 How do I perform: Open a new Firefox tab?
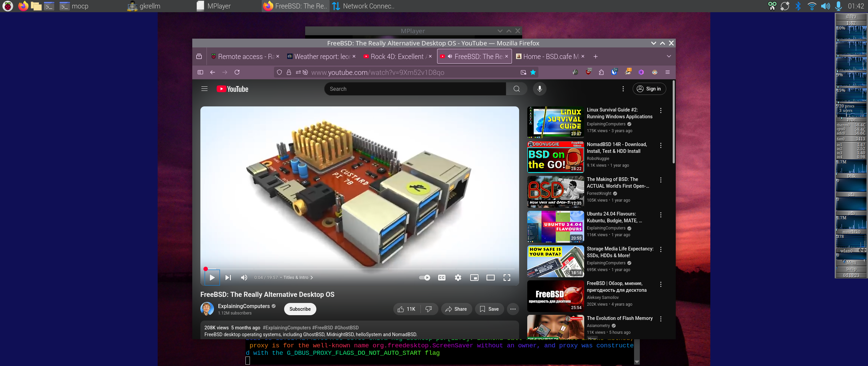[x=596, y=56]
